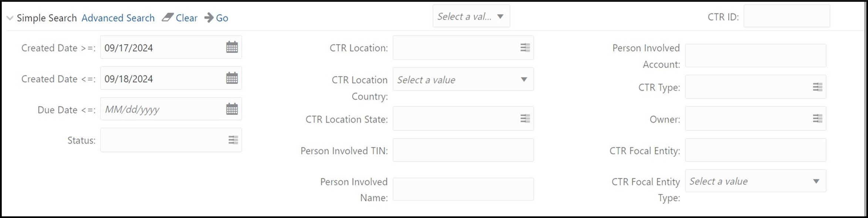Open the Due Date calendar picker
The width and height of the screenshot is (868, 218).
[232, 108]
